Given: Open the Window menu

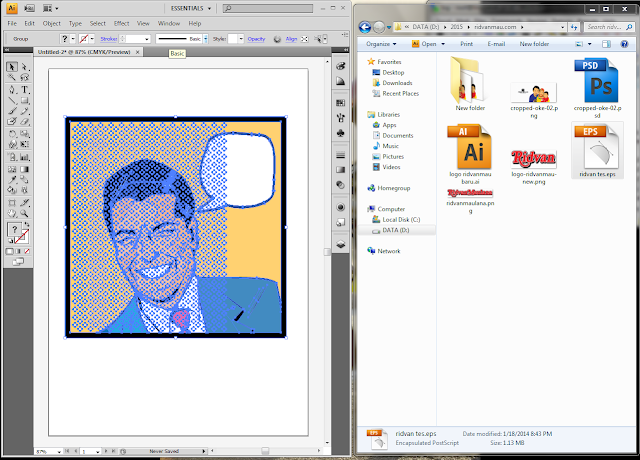Looking at the screenshot, I should (169, 24).
